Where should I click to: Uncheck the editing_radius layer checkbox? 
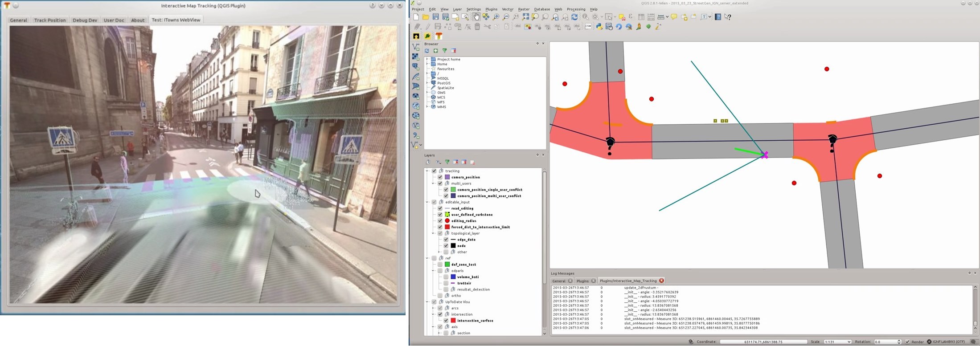coord(440,221)
